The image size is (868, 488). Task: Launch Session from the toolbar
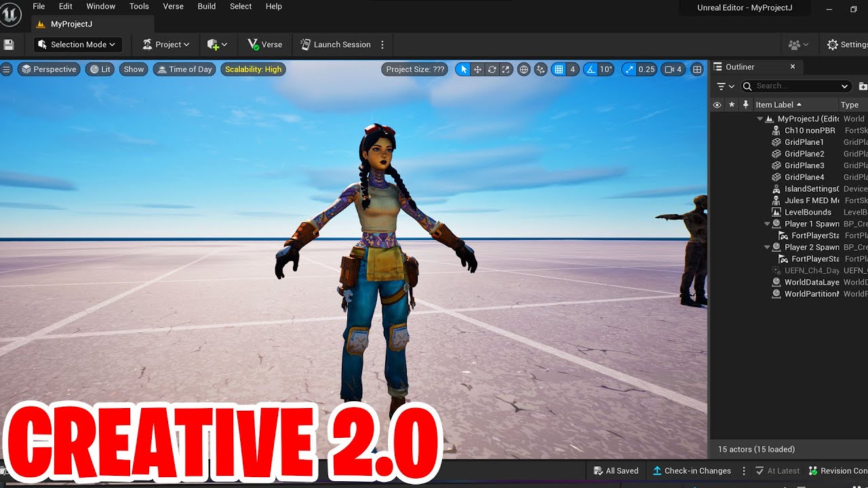336,45
